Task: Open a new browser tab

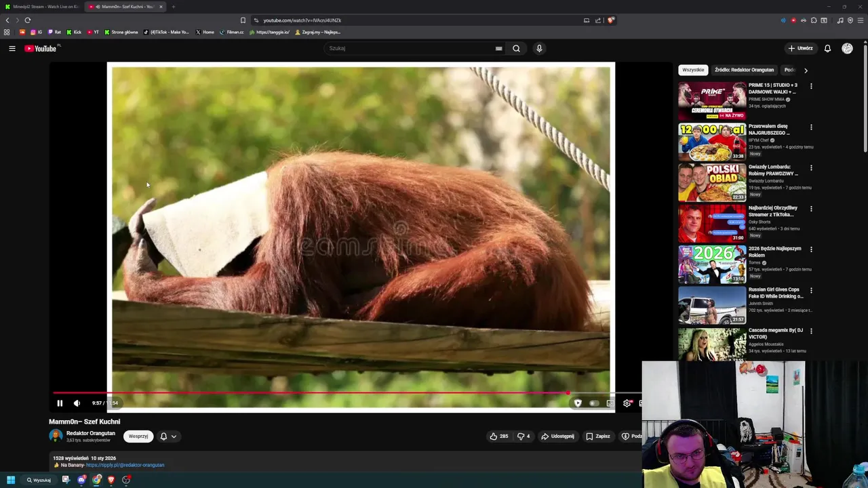Action: [173, 7]
